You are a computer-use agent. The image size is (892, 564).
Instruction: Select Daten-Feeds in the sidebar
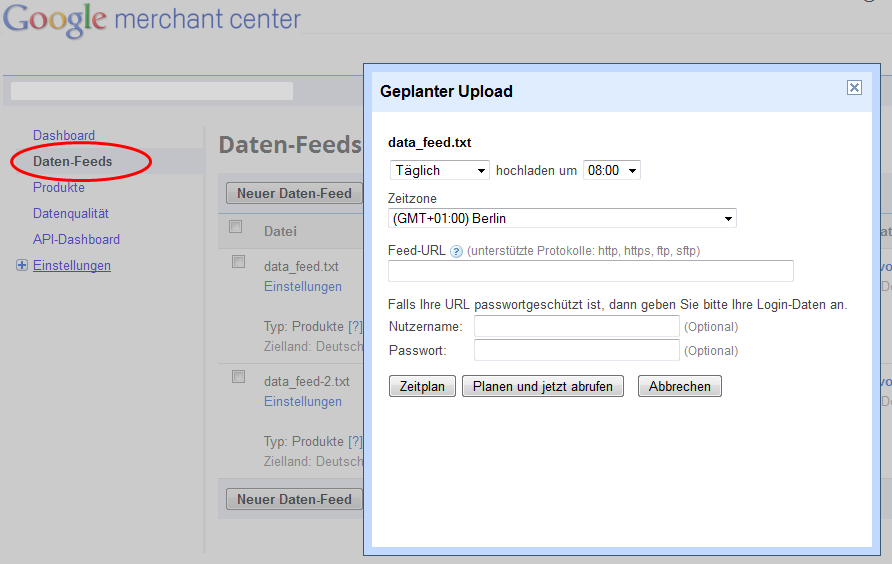[73, 162]
